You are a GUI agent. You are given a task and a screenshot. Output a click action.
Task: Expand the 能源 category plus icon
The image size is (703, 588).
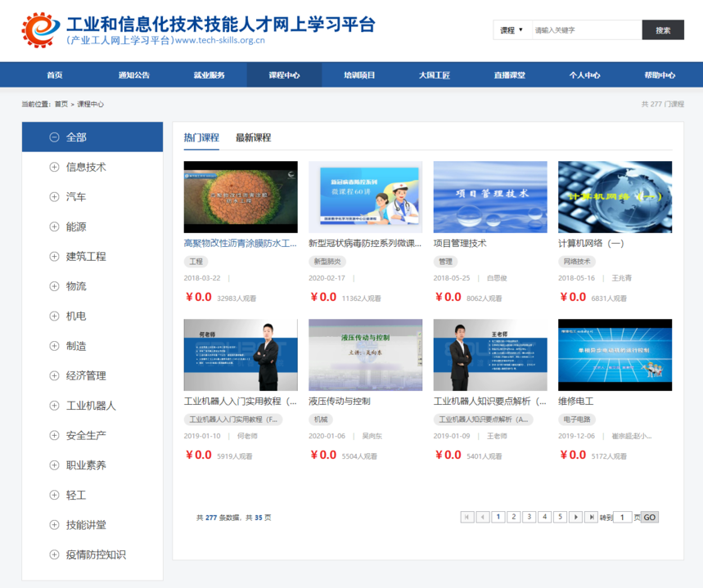pyautogui.click(x=54, y=227)
